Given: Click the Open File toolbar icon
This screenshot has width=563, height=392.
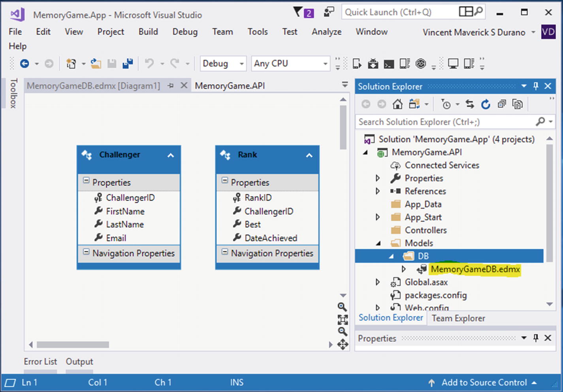Looking at the screenshot, I should point(96,64).
